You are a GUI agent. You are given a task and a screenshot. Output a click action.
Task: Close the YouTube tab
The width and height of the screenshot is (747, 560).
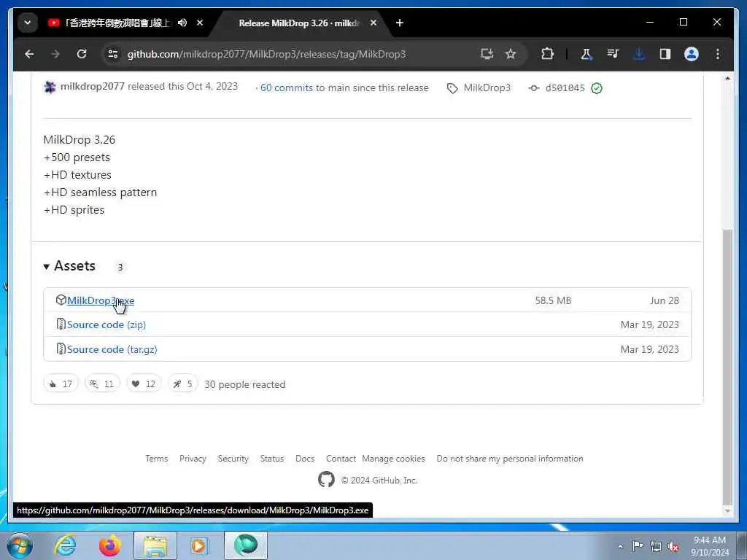(200, 23)
